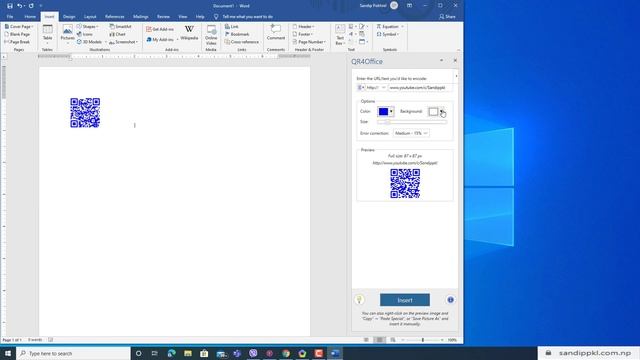Launch the Wikipedia add-in

coord(189,33)
